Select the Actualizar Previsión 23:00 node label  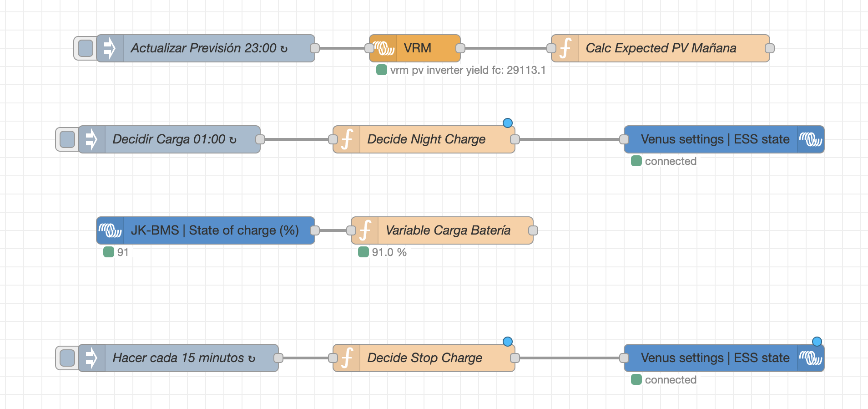click(209, 48)
